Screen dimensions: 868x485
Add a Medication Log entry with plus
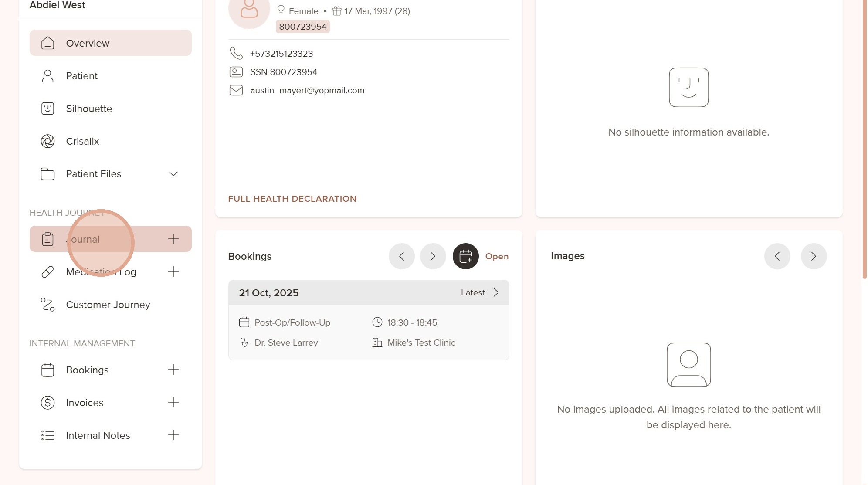click(173, 272)
